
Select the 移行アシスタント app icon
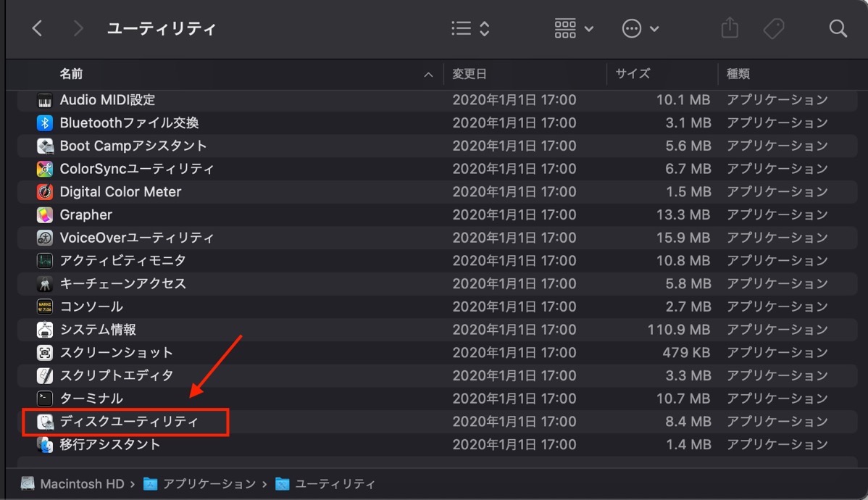(45, 445)
